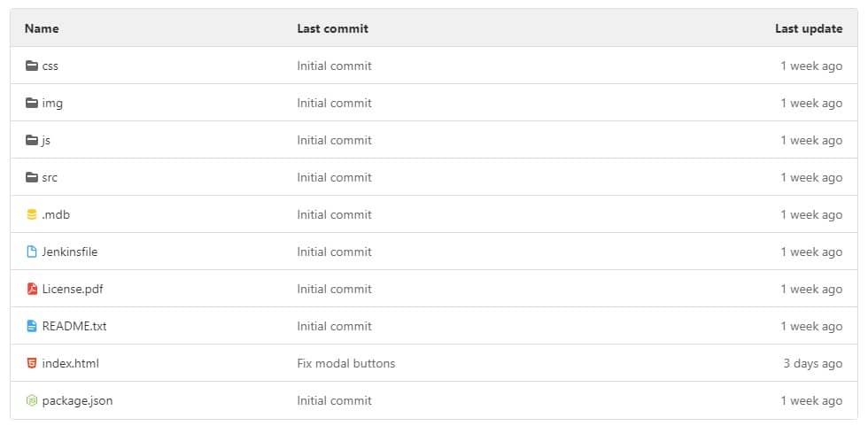This screenshot has width=868, height=426.
Task: Click the img folder icon
Action: click(x=32, y=103)
